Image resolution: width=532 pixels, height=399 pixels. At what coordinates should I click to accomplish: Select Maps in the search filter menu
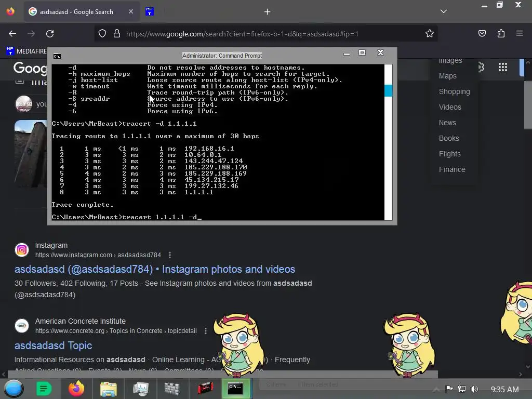(x=447, y=76)
